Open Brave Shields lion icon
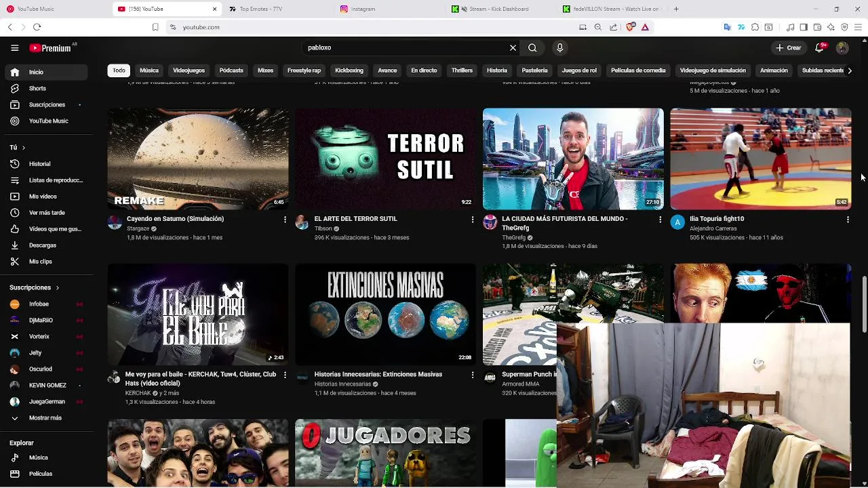868x488 pixels. point(632,27)
